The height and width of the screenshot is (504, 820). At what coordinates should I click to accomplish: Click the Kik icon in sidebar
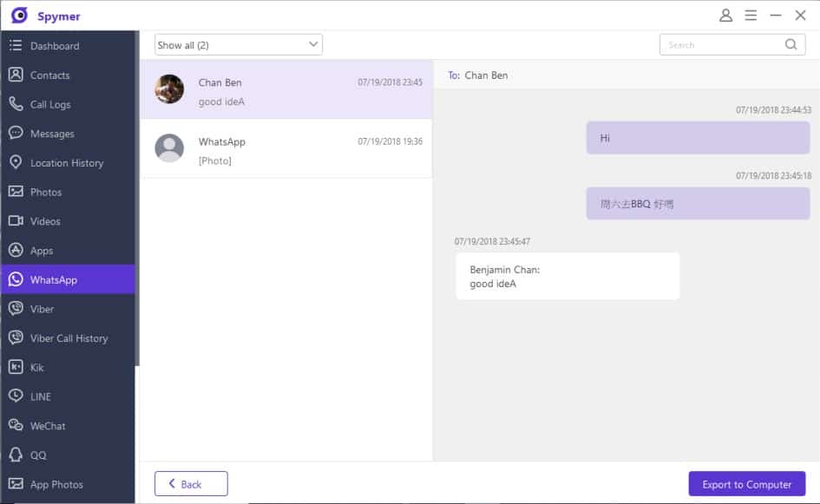(x=16, y=367)
